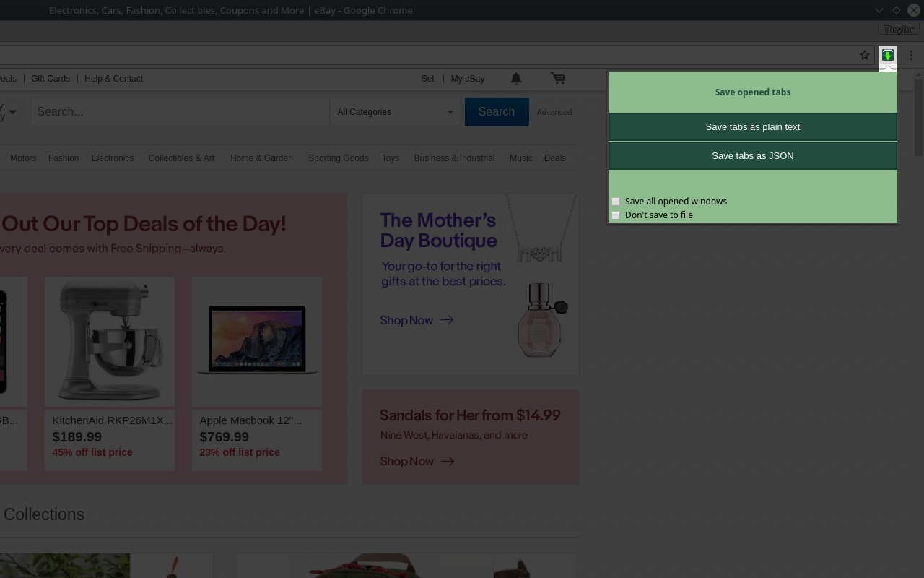Image resolution: width=924 pixels, height=578 pixels.
Task: Open the shopping cart icon
Action: coord(557,78)
